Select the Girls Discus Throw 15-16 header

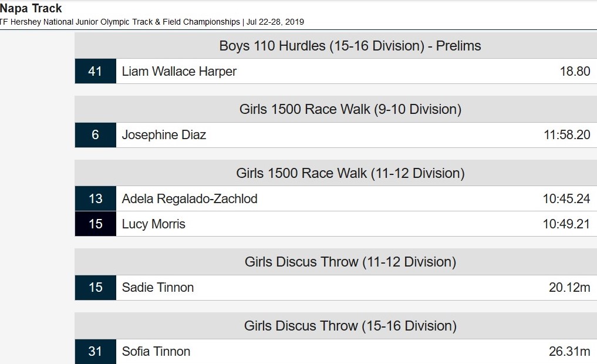point(350,326)
